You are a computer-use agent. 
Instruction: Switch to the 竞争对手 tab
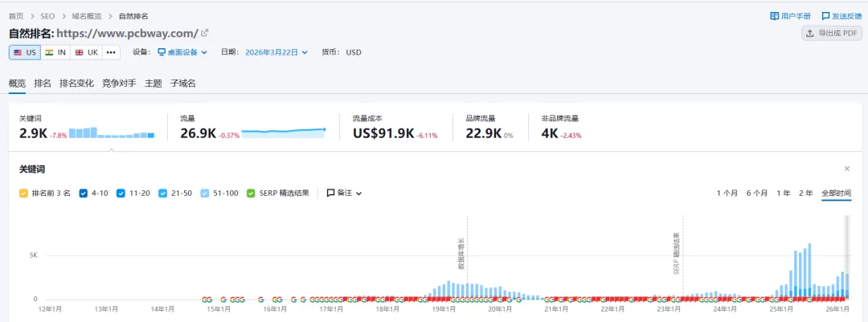click(x=119, y=84)
